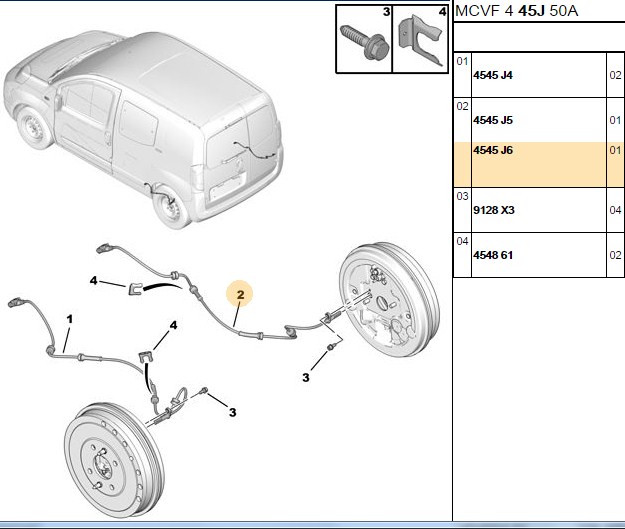Click the highlighted callout number 2
This screenshot has height=529, width=625.
240,294
